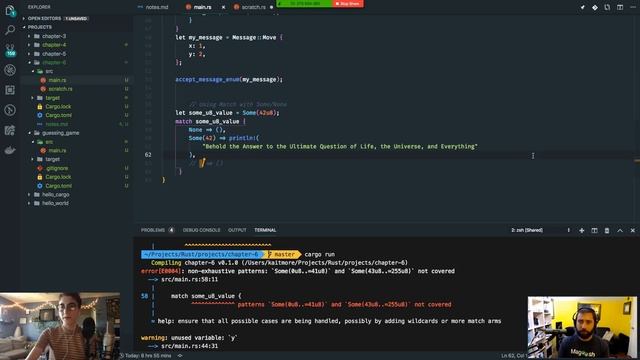Open the Docker whale icon
Viewport: 640px width, 360px height.
click(x=10, y=150)
